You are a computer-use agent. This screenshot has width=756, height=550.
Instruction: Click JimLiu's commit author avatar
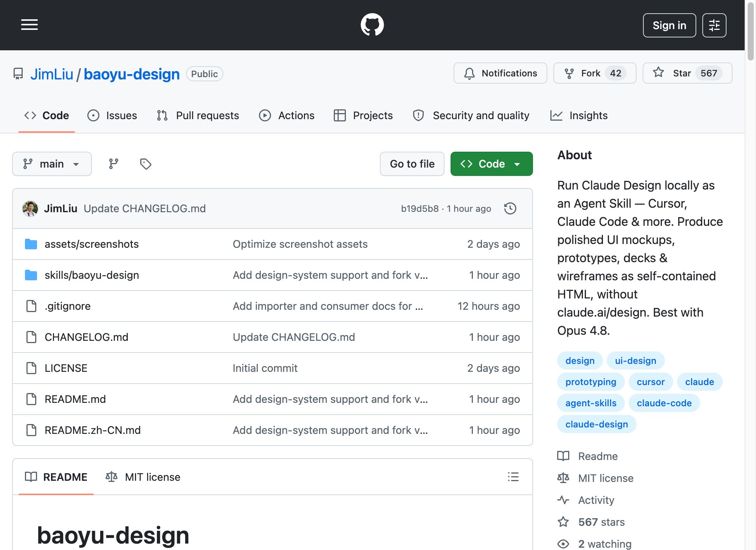click(x=30, y=208)
